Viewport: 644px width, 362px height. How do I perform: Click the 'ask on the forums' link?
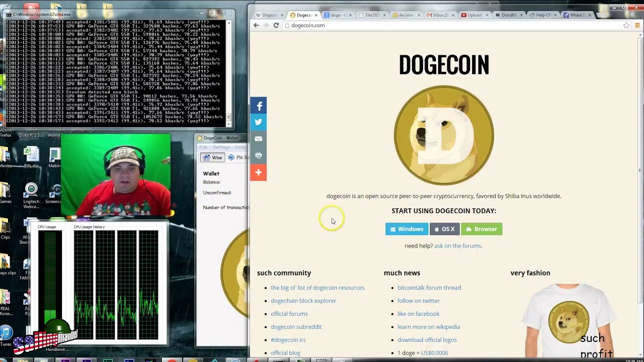tap(458, 246)
